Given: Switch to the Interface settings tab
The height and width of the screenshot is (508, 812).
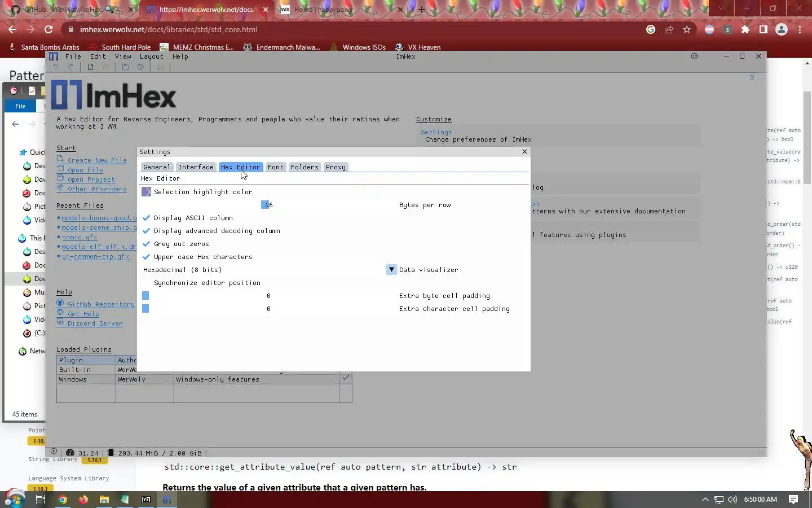Looking at the screenshot, I should pyautogui.click(x=196, y=167).
